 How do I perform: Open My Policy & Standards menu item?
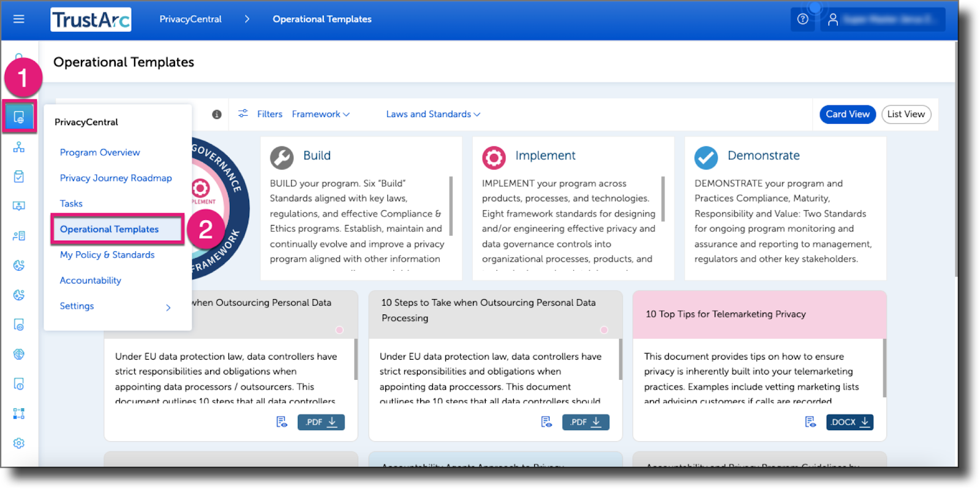107,255
